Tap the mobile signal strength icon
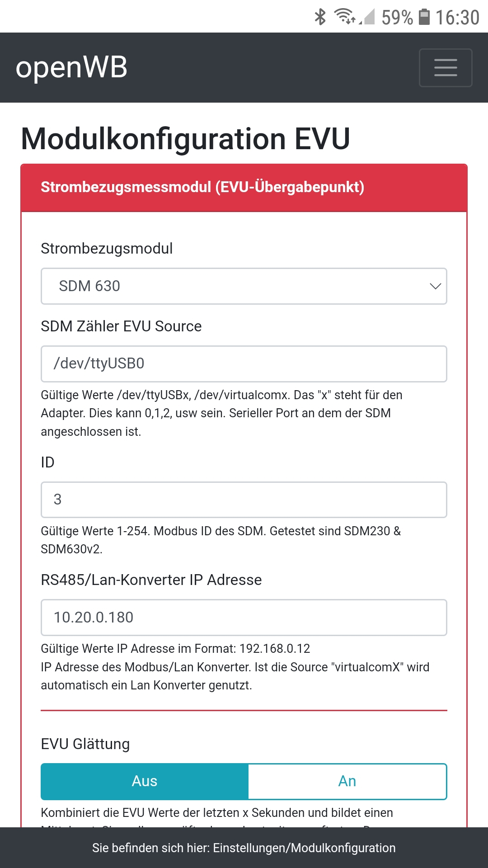Screen dimensions: 488x868 (x=368, y=17)
